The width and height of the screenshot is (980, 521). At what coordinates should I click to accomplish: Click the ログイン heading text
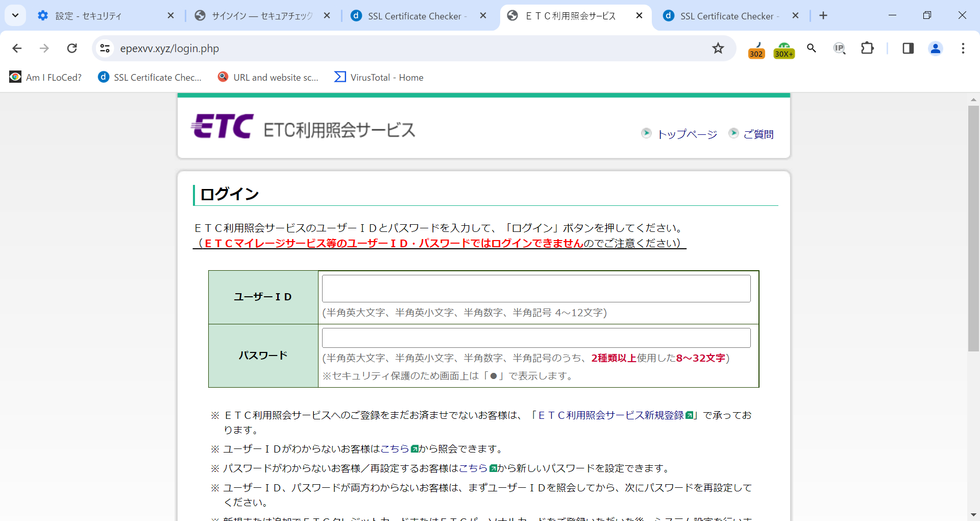point(230,194)
